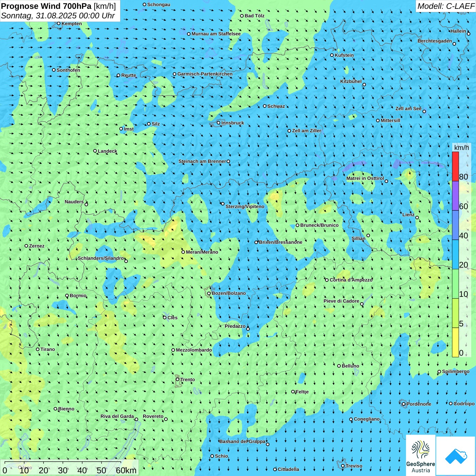Select the Kufstein city label
Viewport: 476px width, 476px height.
(x=344, y=55)
